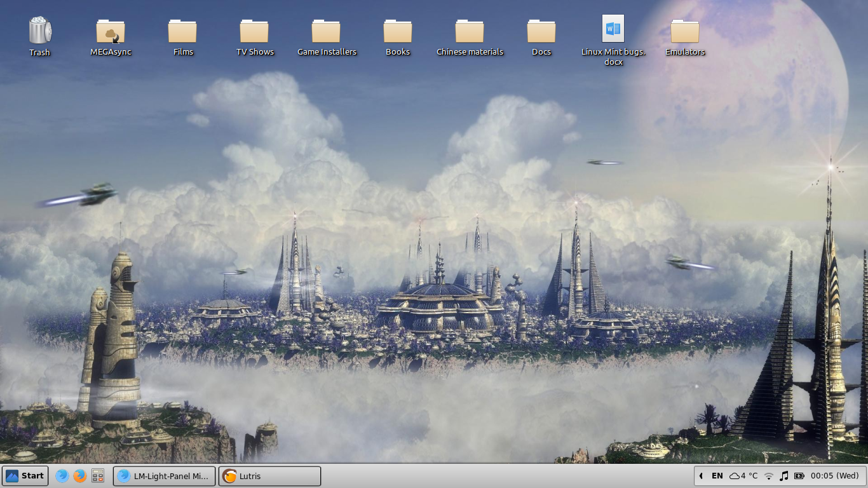The image size is (868, 488).
Task: Open the calendar from 00:05 (Wed) clock
Action: tap(834, 476)
